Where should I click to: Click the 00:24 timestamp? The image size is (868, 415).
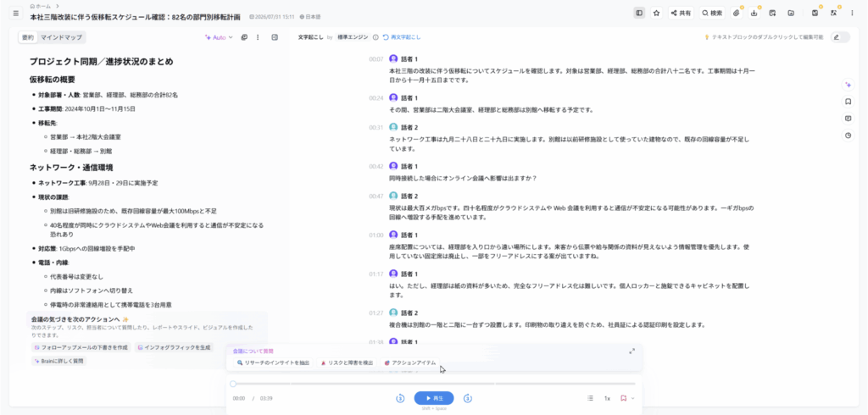click(376, 97)
